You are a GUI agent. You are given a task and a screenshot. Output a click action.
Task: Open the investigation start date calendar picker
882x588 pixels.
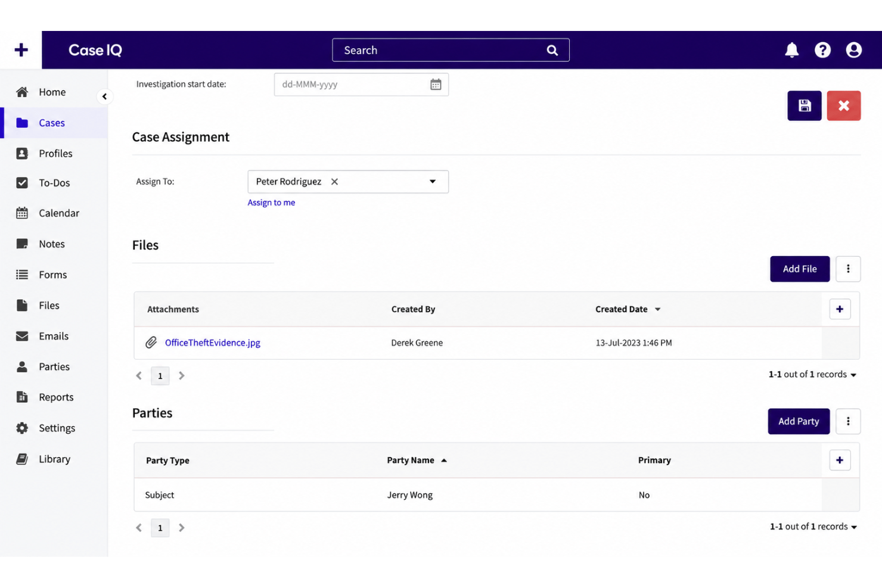click(x=436, y=85)
